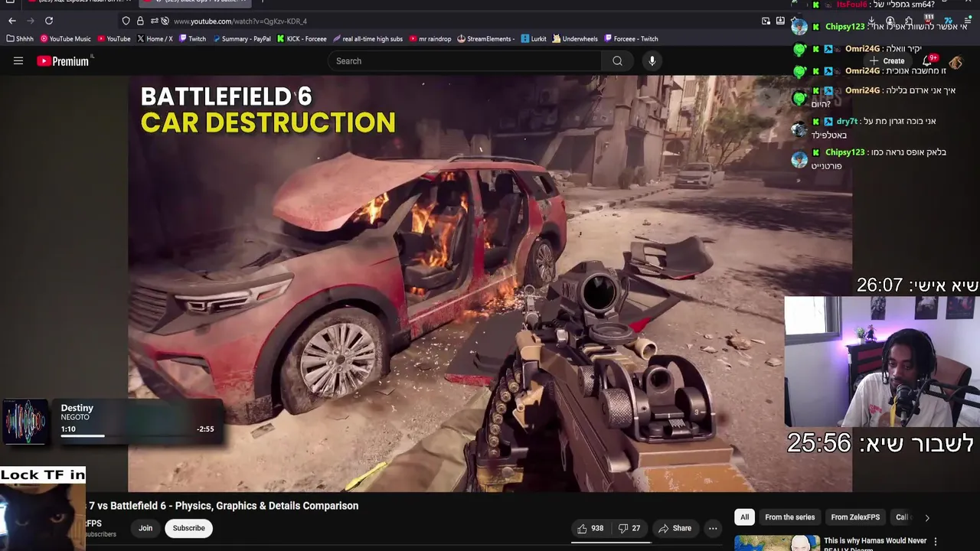Open the YouTube bookmark
980x551 pixels.
point(113,39)
